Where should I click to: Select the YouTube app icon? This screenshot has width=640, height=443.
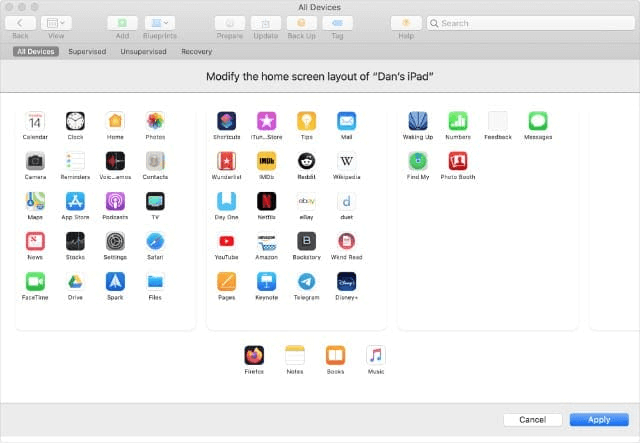tap(227, 241)
